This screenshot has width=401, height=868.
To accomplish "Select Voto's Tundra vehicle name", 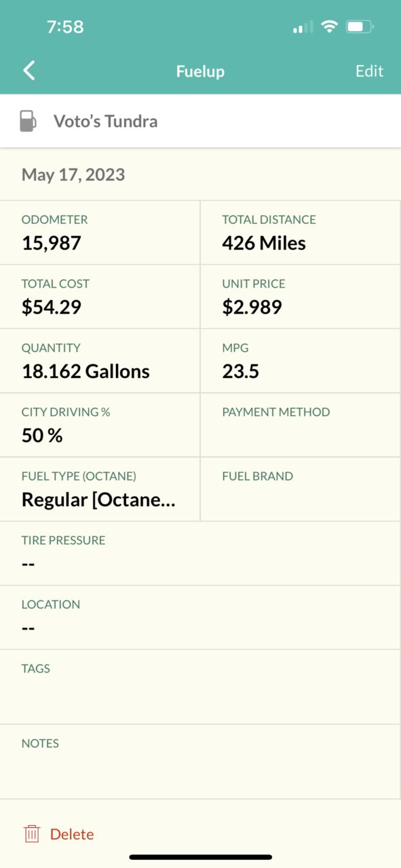I will 106,121.
